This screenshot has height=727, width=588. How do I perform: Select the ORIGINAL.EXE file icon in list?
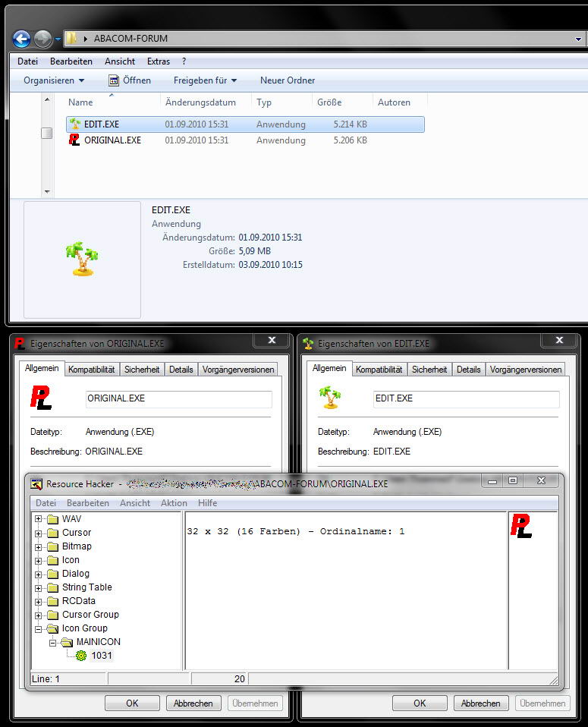[x=74, y=140]
